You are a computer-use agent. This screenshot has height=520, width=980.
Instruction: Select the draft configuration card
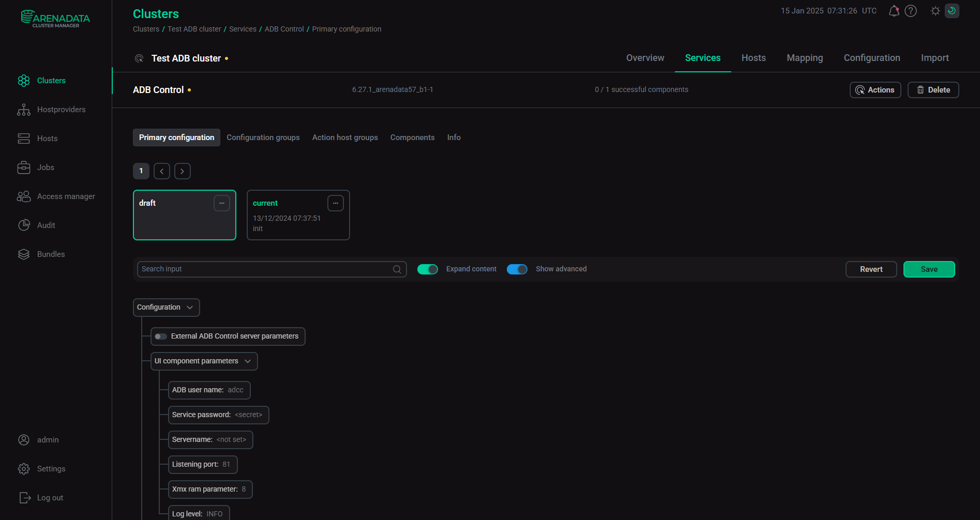[185, 215]
